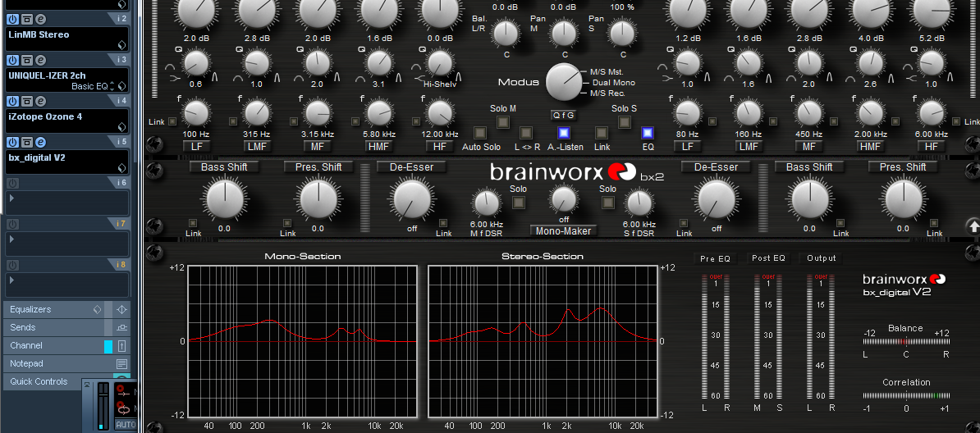The width and height of the screenshot is (980, 433).
Task: Bypass the bx_digital V2 insert
Action: [27, 142]
